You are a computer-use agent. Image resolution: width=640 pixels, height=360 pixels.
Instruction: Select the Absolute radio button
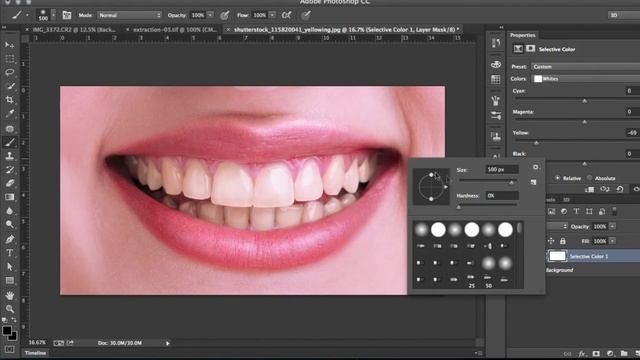589,178
